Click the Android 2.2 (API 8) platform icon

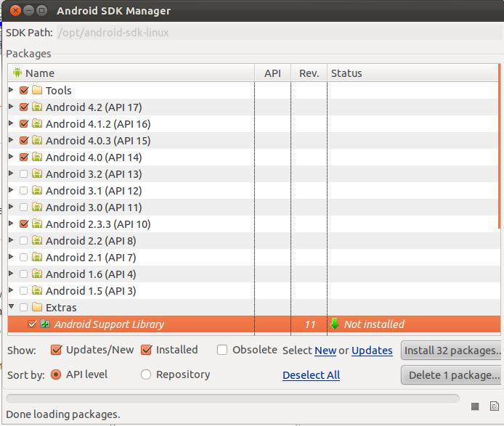point(37,240)
